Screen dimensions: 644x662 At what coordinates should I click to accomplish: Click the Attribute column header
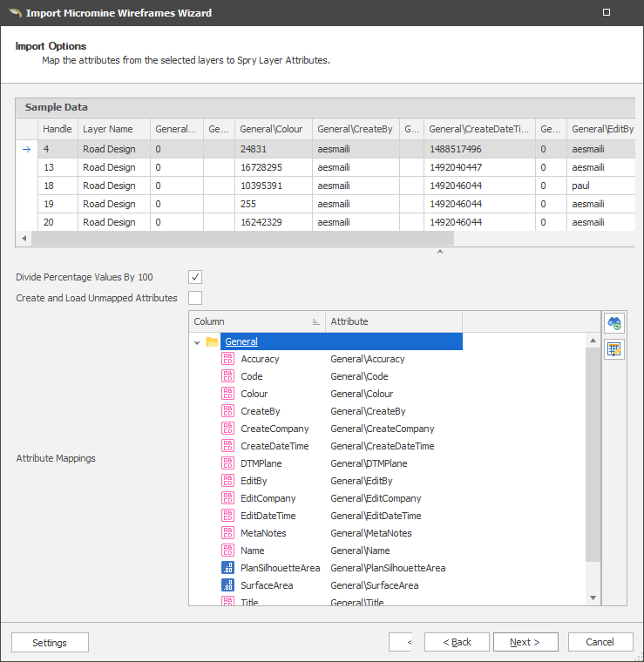coord(393,321)
